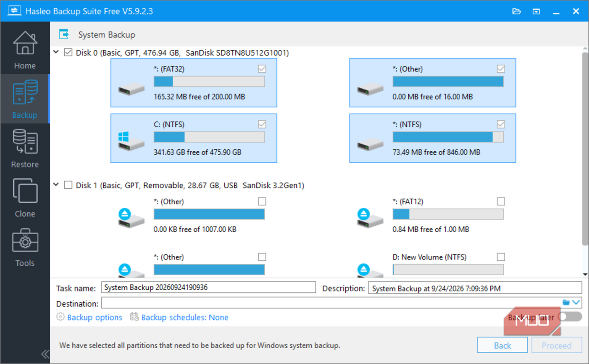This screenshot has width=589, height=364.
Task: Click the partition list vertical scrollbar thumb
Action: pos(585,149)
